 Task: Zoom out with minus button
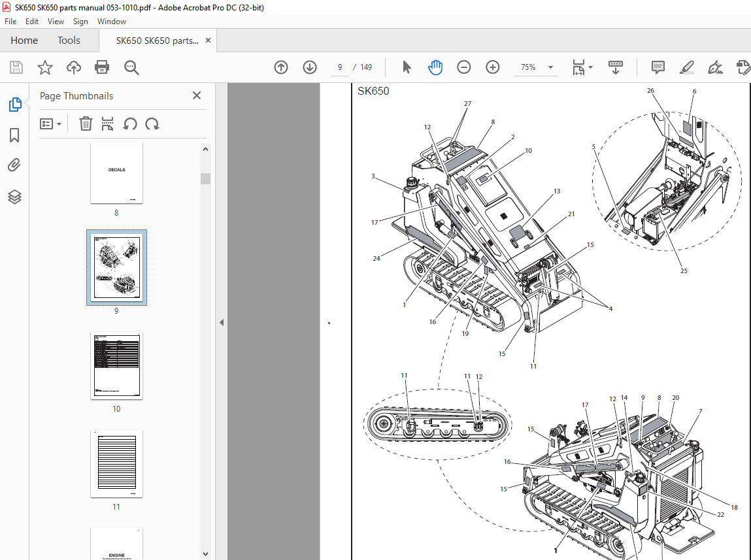[x=463, y=67]
